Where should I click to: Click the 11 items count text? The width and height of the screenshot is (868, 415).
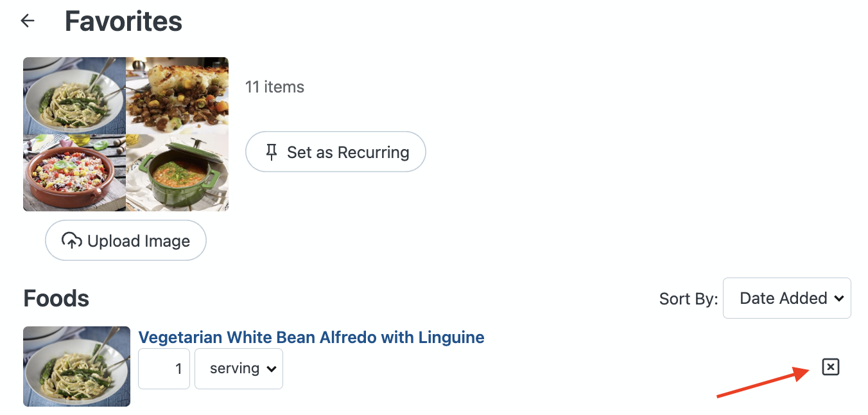click(x=275, y=87)
